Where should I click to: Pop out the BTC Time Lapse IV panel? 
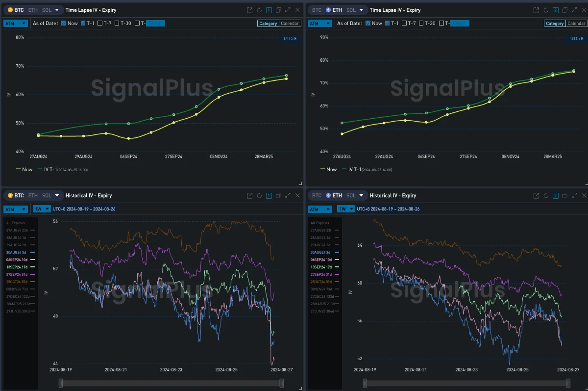click(249, 10)
